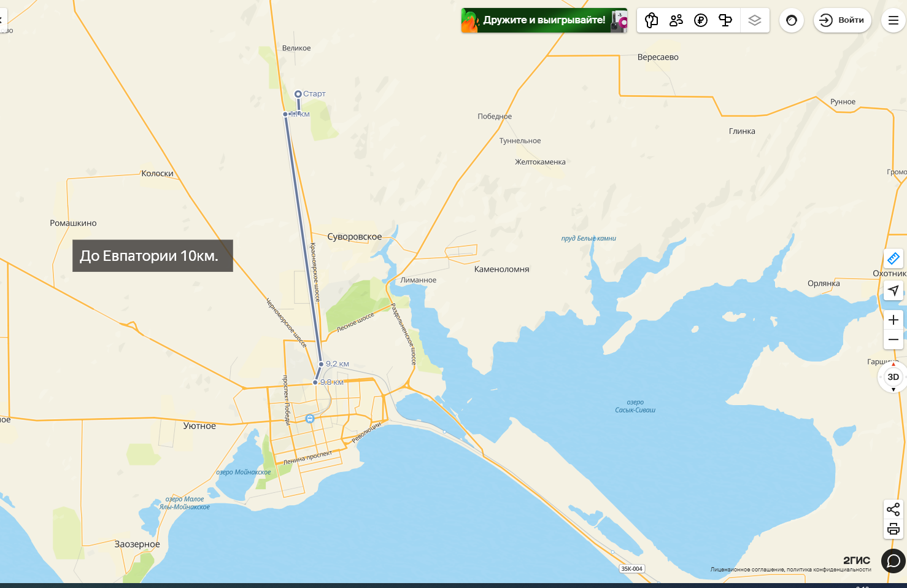The height and width of the screenshot is (588, 907).
Task: Click the Колоски village label
Action: tap(157, 174)
